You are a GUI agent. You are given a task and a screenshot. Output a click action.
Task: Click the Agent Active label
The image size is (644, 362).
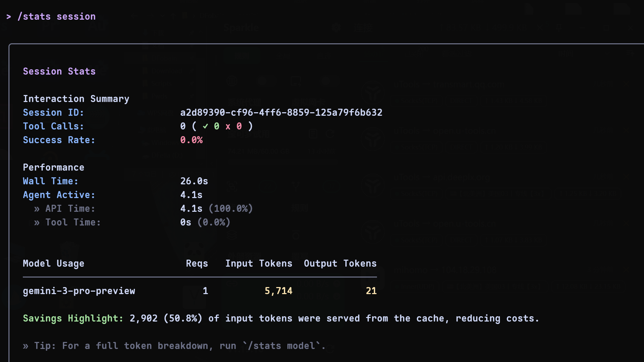click(x=59, y=195)
